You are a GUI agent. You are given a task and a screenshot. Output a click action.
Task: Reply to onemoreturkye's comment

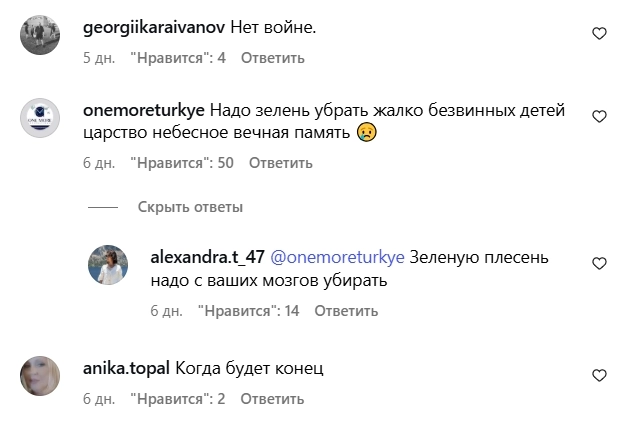coord(281,163)
